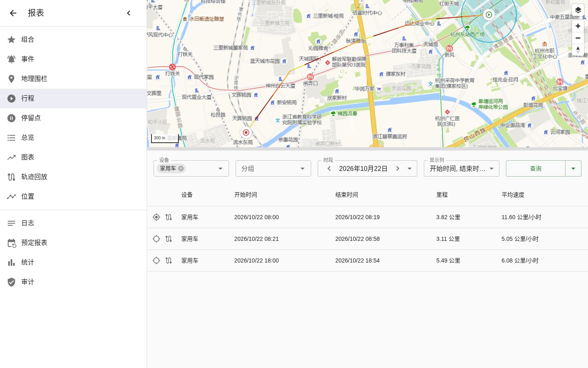588x368 pixels.
Task: Click the 查询 button
Action: click(x=536, y=168)
